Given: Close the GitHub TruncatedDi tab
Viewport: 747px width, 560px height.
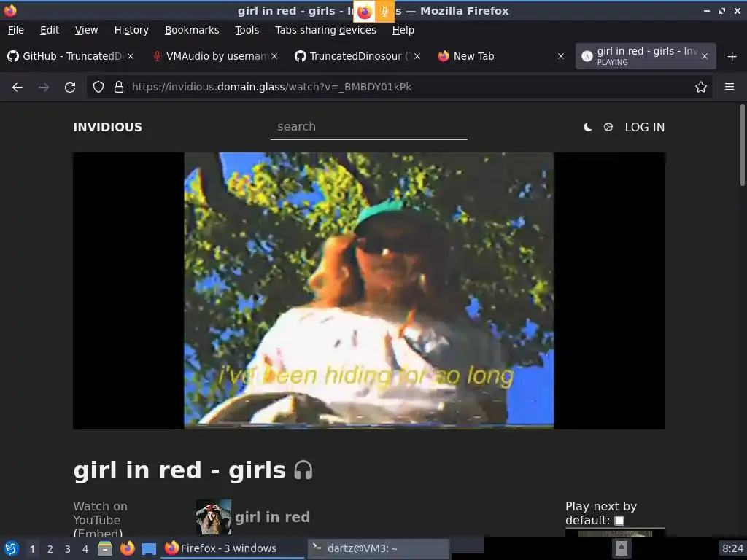Looking at the screenshot, I should (131, 56).
